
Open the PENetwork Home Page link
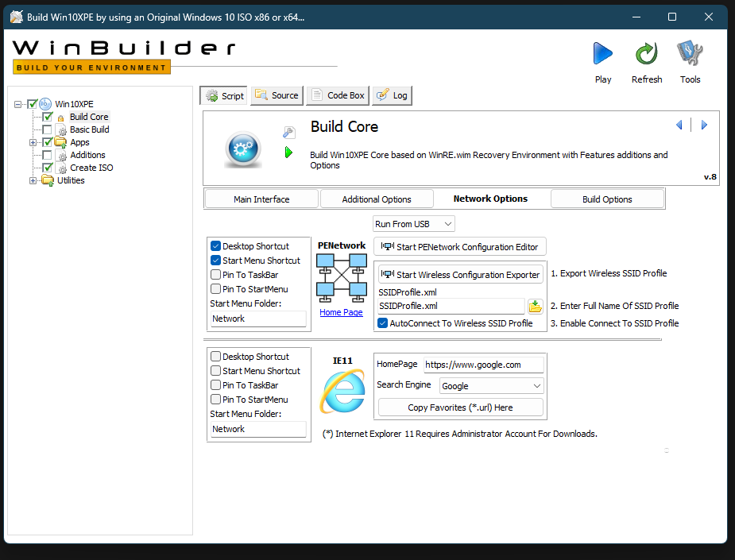coord(341,312)
